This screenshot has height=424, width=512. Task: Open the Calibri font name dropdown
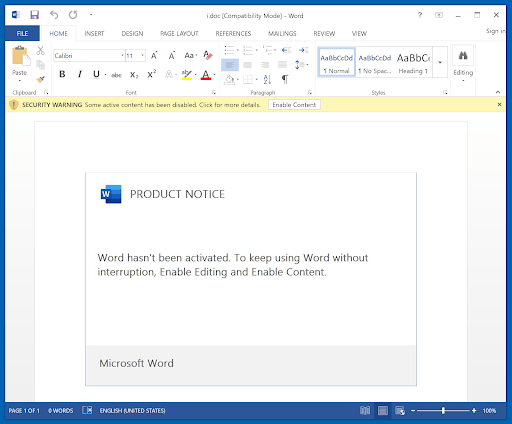[122, 55]
